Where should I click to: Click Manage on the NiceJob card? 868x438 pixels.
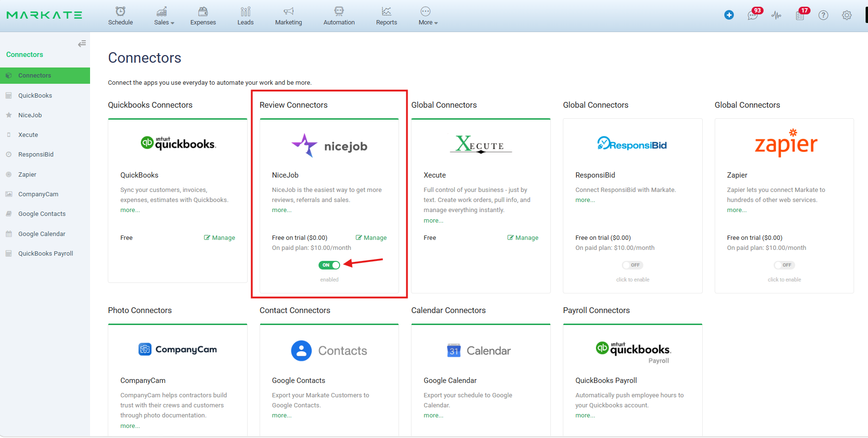pyautogui.click(x=371, y=238)
